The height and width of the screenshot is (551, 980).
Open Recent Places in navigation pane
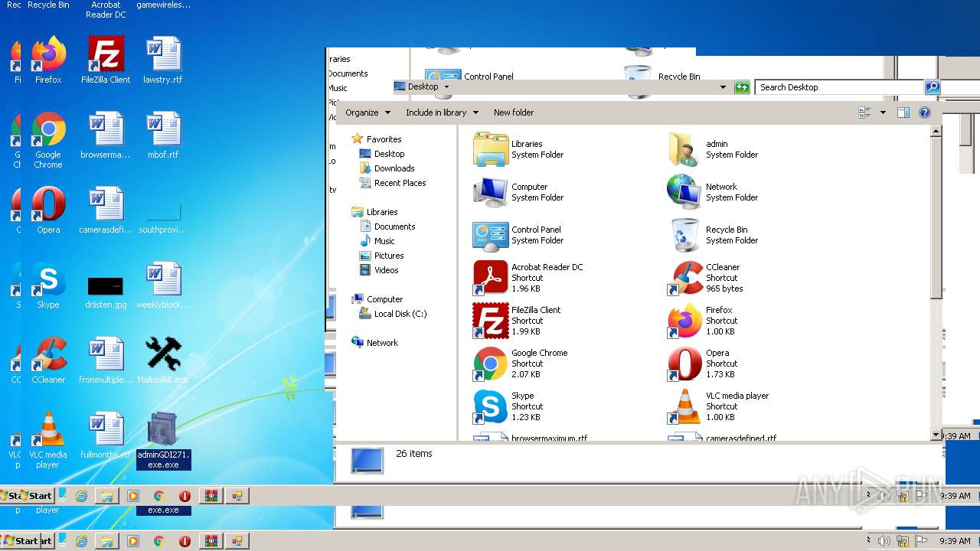point(392,183)
